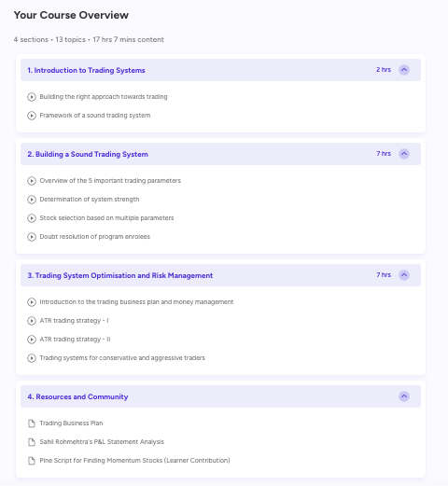
Task: Collapse the Resources and Community section chevron
Action: tap(404, 396)
